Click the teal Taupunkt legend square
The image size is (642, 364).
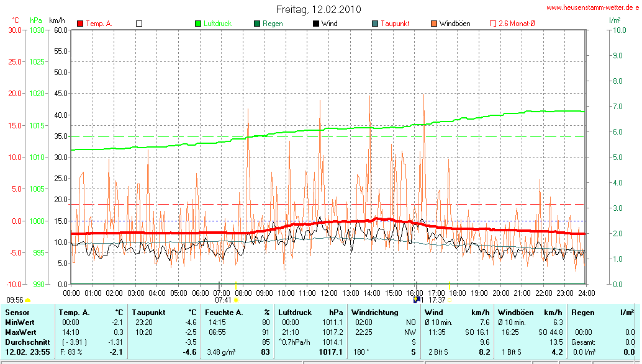pyautogui.click(x=375, y=24)
